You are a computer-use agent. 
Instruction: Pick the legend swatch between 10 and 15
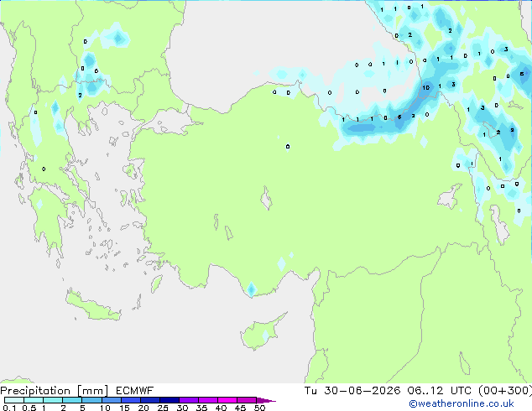tap(111, 400)
